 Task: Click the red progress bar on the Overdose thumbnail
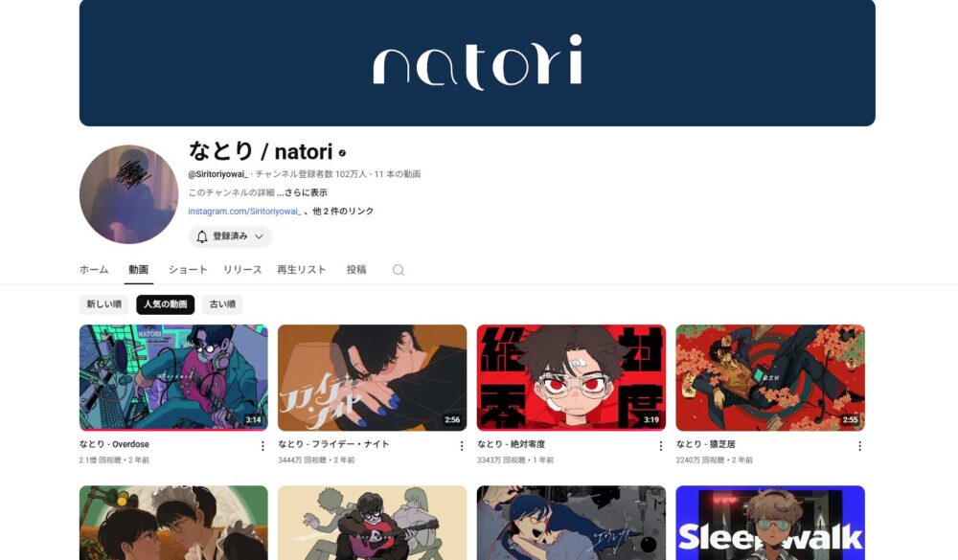click(173, 429)
